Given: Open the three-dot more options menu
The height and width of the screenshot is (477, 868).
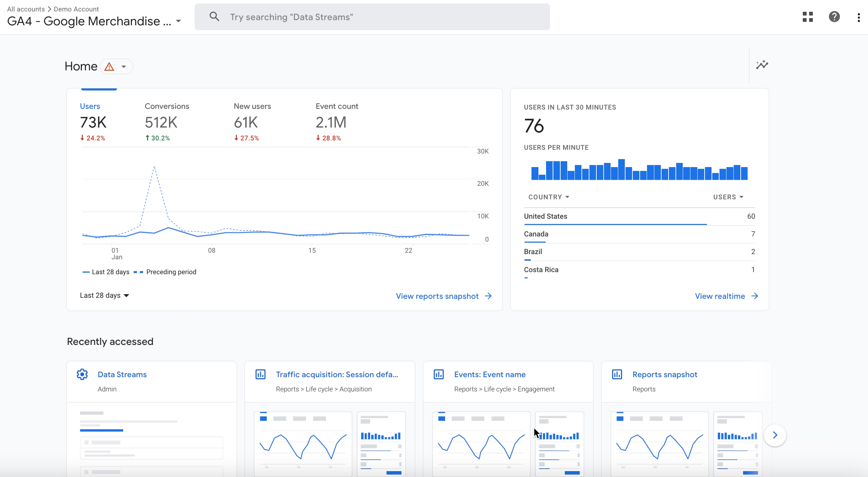Looking at the screenshot, I should click(859, 17).
